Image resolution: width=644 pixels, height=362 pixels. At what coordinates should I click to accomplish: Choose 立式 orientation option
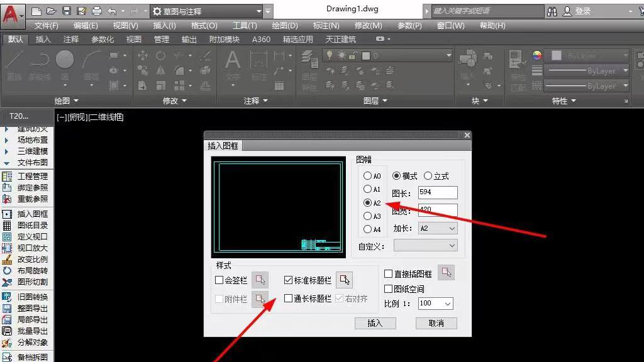click(x=428, y=176)
